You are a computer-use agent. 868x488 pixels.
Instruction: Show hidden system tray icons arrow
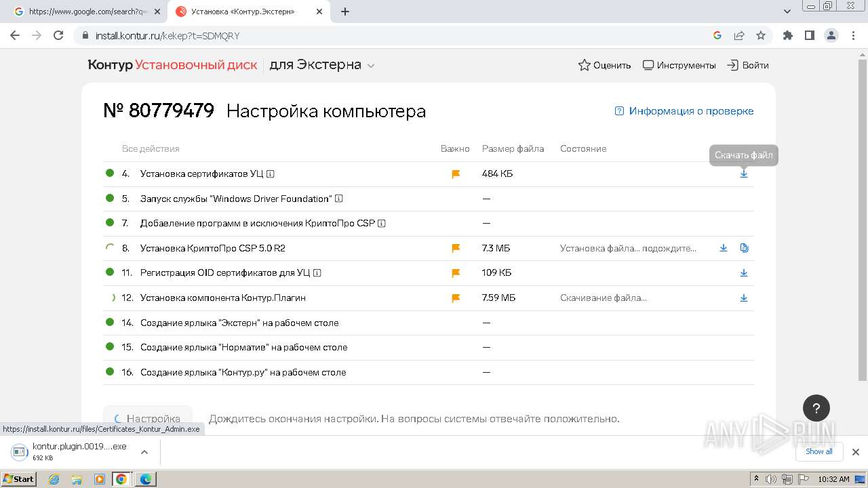pyautogui.click(x=756, y=479)
